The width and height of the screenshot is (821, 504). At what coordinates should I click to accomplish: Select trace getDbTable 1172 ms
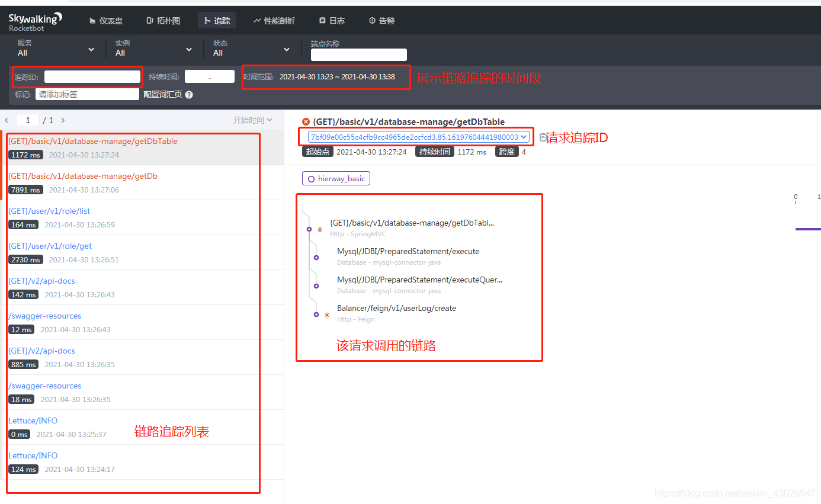[142, 147]
